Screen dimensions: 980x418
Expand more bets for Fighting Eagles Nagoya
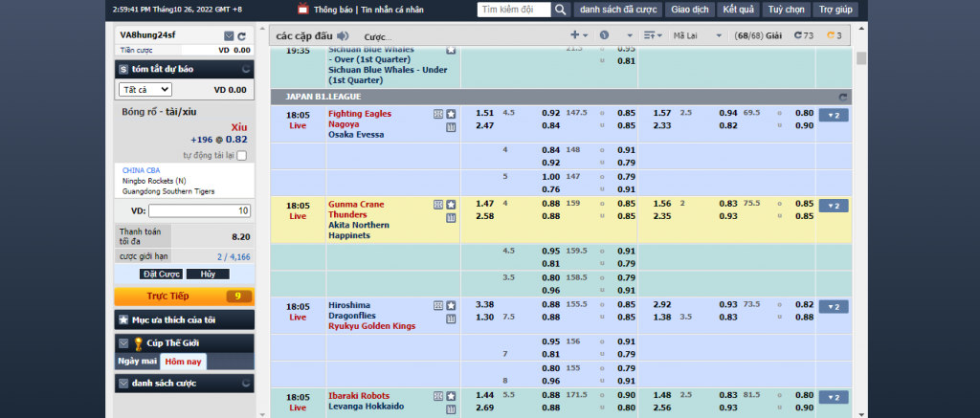[834, 115]
